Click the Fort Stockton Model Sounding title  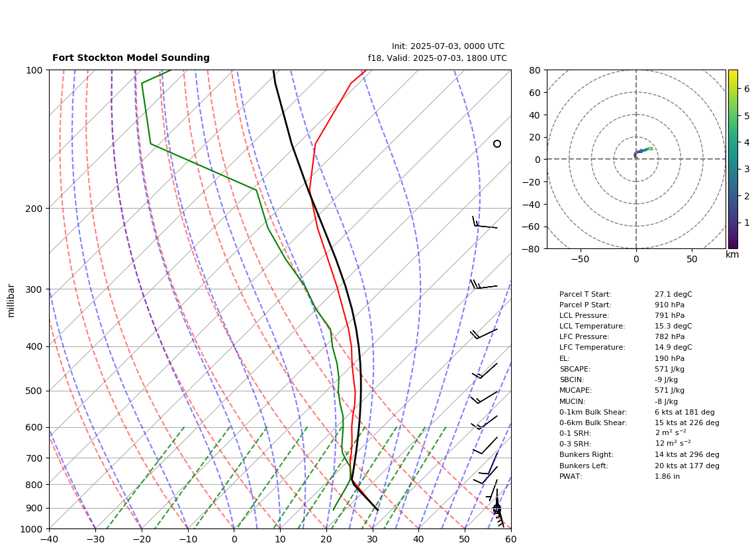pyautogui.click(x=130, y=58)
